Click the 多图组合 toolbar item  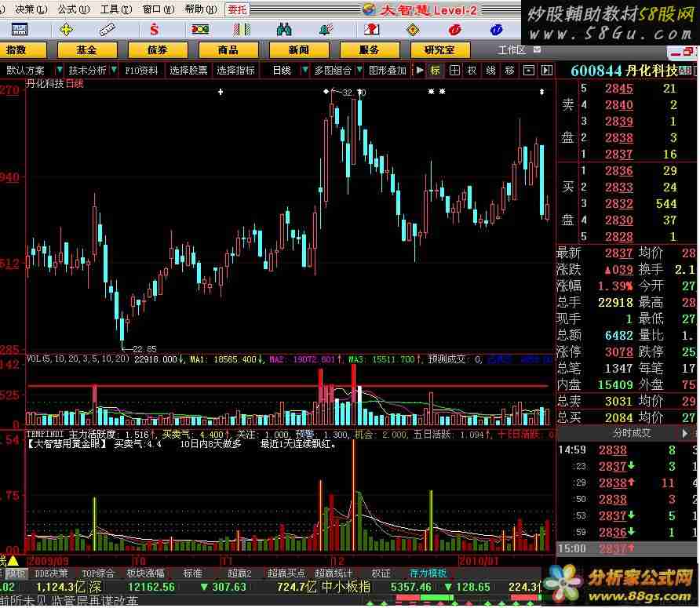click(333, 71)
